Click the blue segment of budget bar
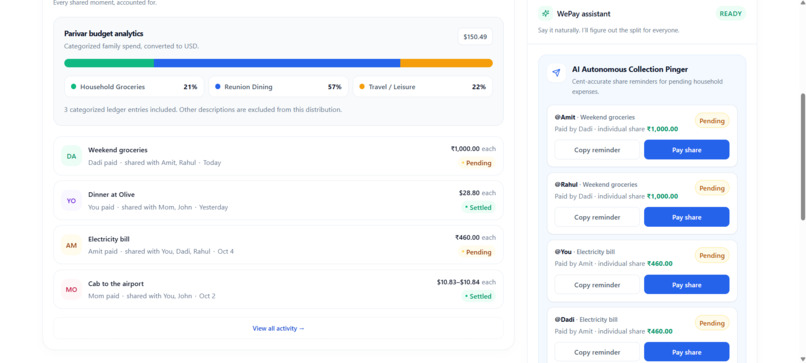The image size is (806, 363). click(277, 63)
